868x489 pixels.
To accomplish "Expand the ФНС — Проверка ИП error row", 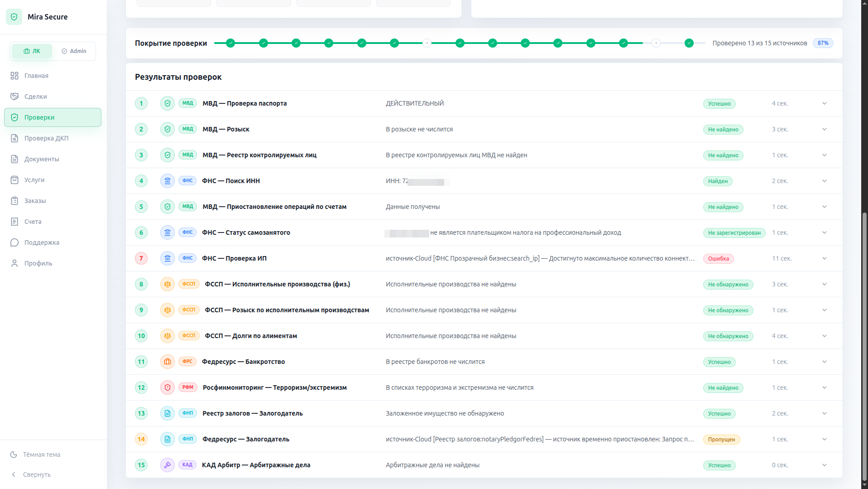I will tap(825, 258).
